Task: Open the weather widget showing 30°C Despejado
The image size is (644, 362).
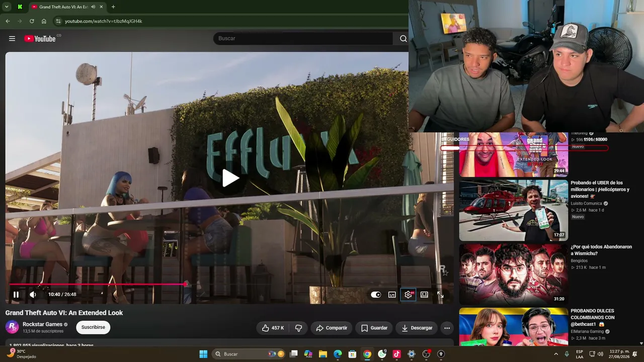Action: point(21,354)
